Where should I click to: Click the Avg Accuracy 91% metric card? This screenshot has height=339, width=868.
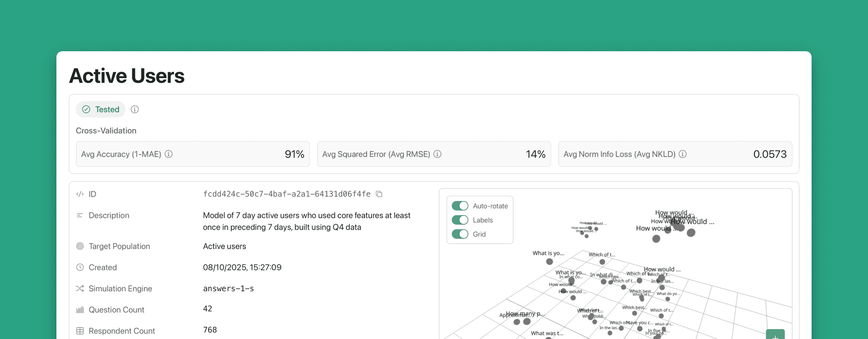(x=193, y=154)
